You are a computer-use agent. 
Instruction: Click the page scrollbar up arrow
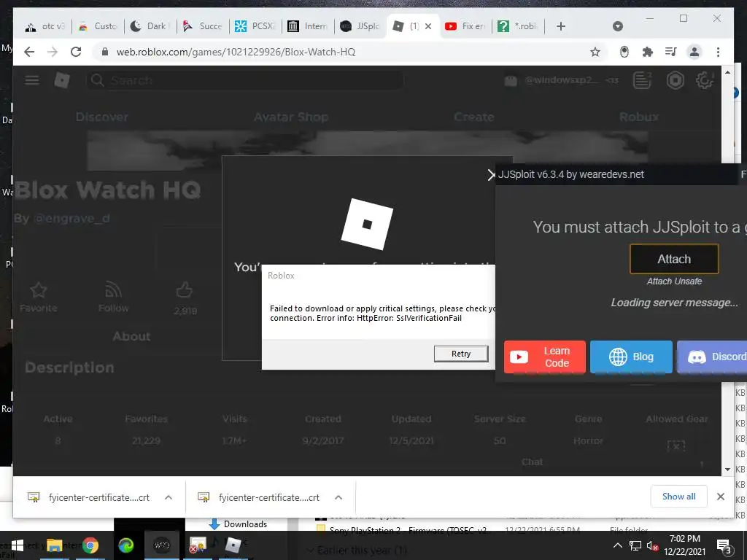(727, 72)
